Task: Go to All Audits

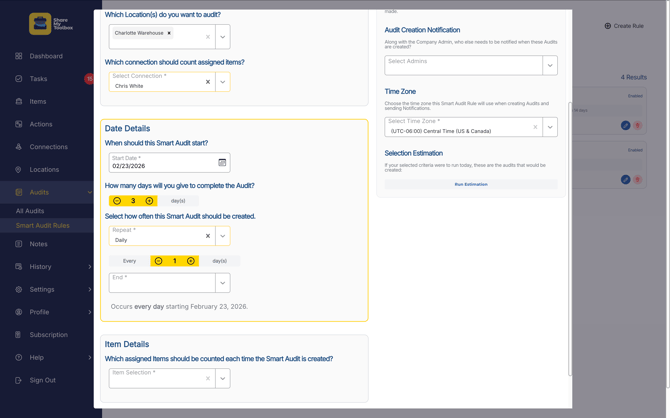Action: [x=30, y=211]
